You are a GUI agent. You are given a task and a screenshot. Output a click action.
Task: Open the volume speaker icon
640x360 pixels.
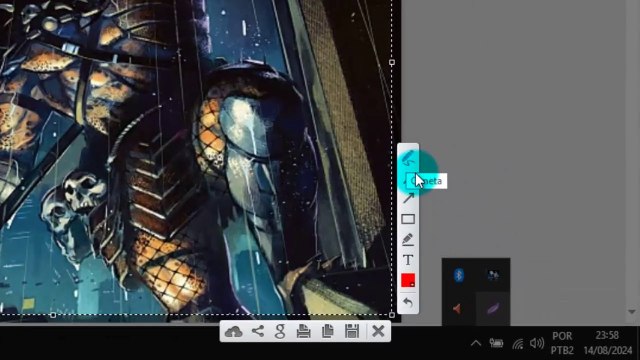point(537,343)
